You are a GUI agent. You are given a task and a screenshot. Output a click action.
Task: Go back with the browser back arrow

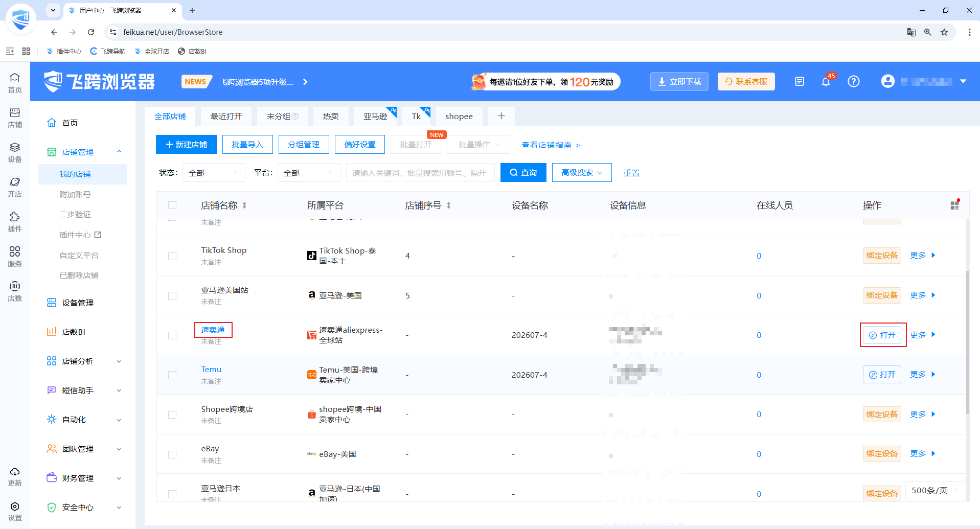pos(54,32)
